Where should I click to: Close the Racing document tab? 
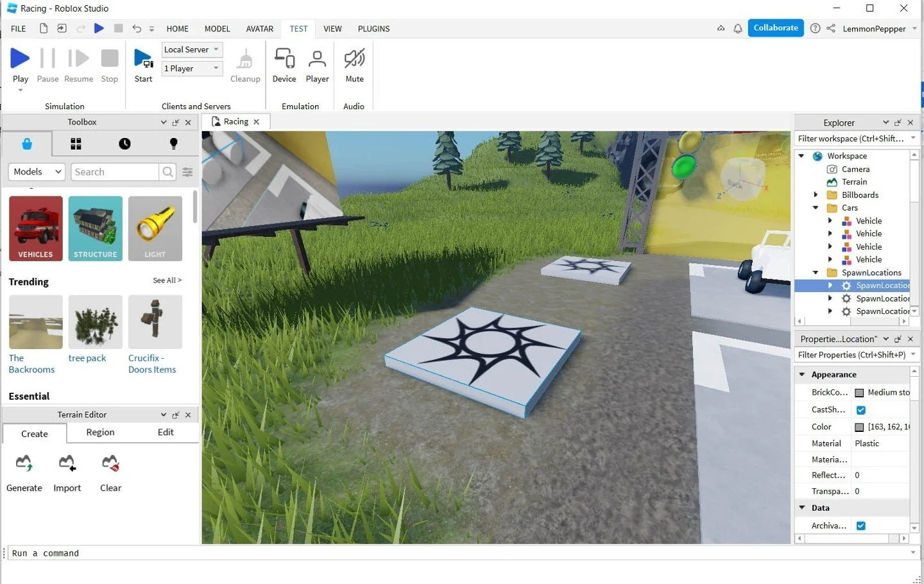[257, 122]
